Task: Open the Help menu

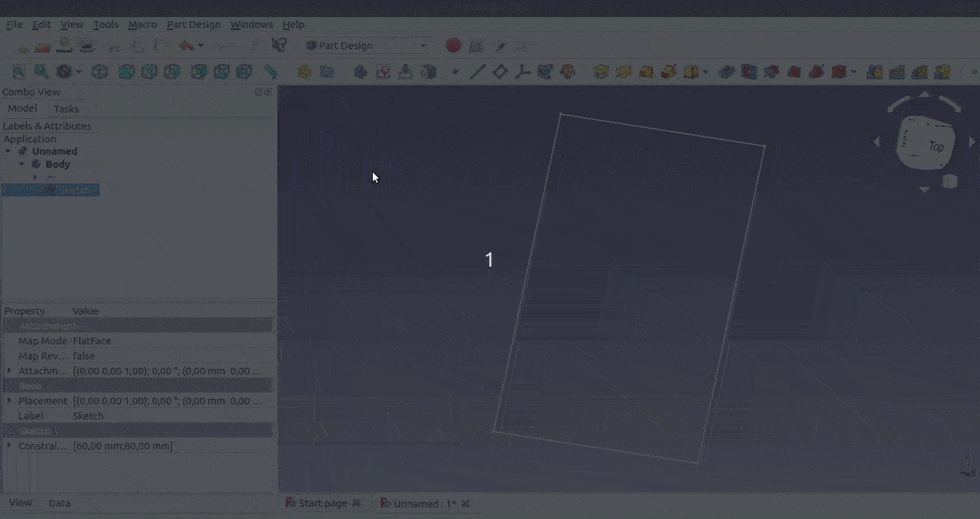Action: tap(294, 25)
